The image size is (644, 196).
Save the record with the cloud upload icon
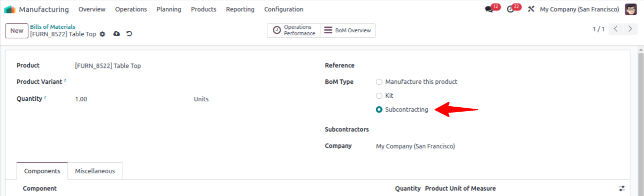point(116,34)
